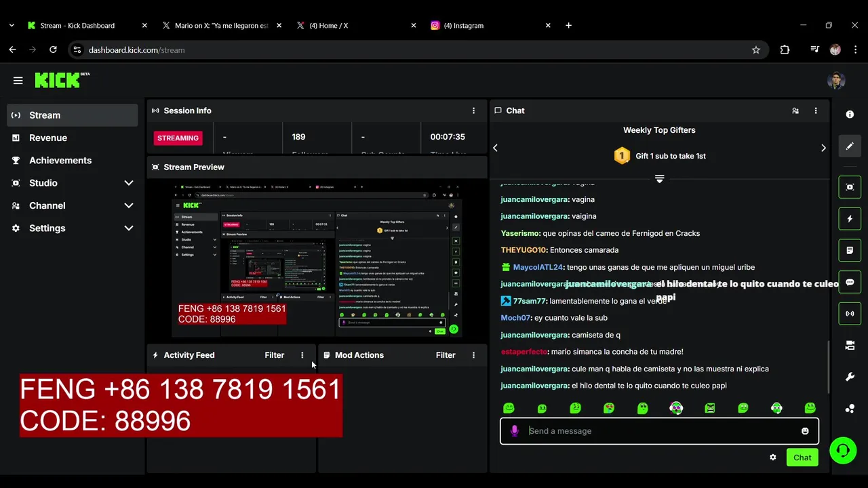
Task: Click username MaycolATL24 in chat
Action: click(538, 267)
